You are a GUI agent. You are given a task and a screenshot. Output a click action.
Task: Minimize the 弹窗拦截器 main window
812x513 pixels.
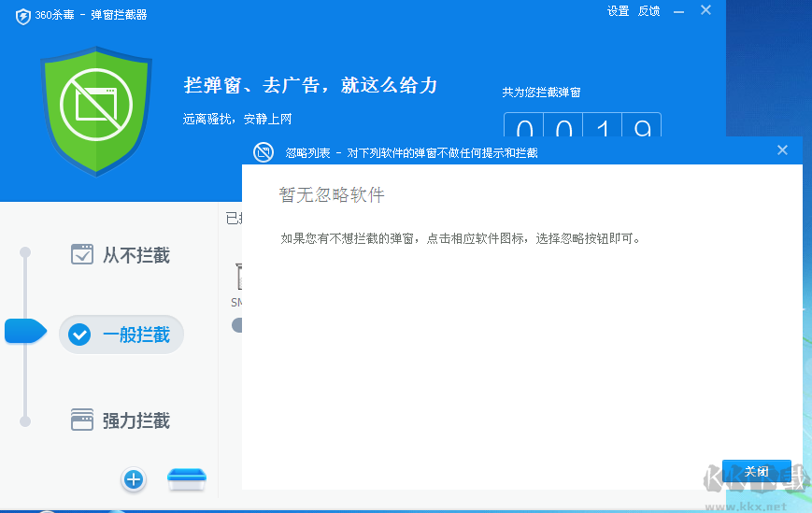pos(678,11)
